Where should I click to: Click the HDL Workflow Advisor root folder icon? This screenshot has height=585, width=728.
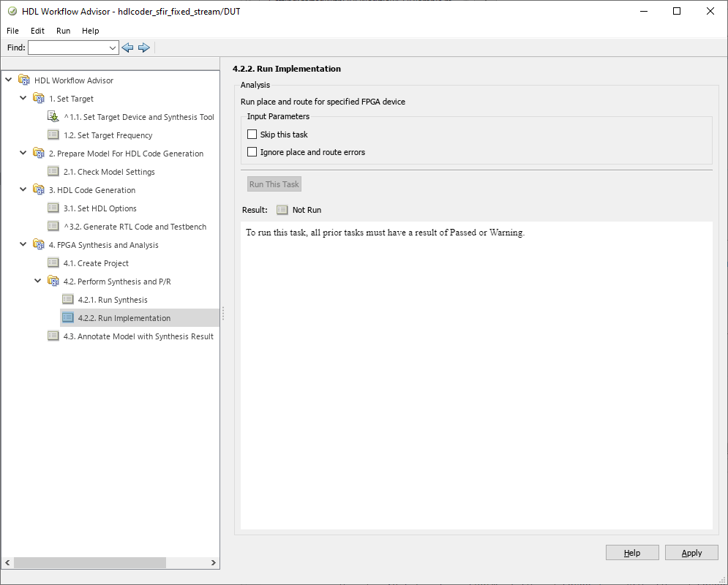24,80
